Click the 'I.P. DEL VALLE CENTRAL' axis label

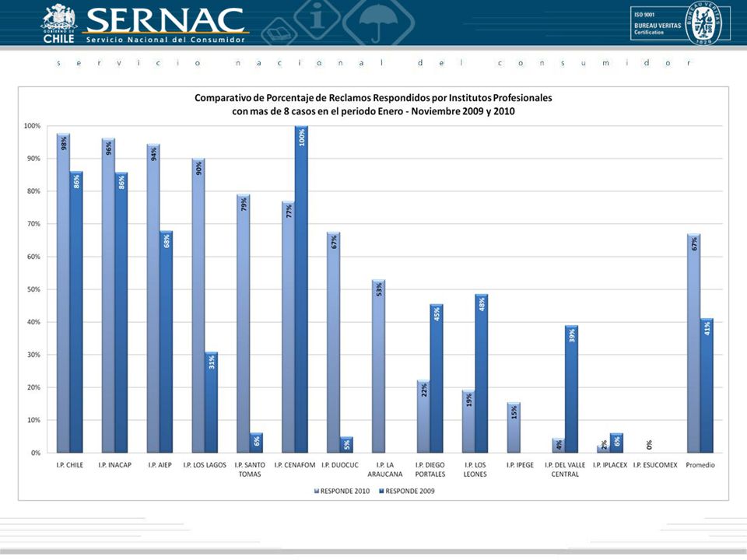(565, 470)
